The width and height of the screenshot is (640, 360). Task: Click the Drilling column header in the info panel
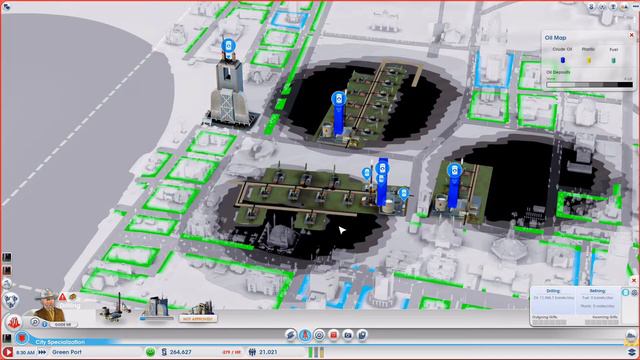coord(553,291)
